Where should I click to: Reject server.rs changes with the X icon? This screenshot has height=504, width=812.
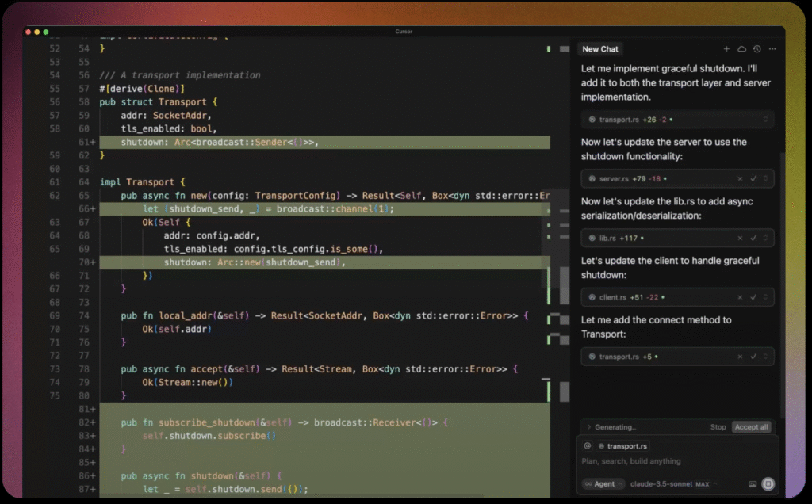(x=740, y=178)
